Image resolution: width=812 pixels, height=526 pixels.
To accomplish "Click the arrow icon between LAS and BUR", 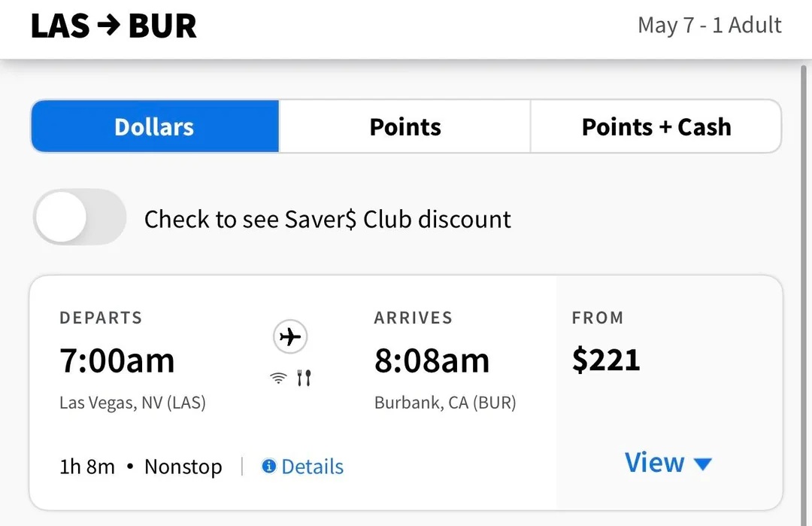I will (108, 25).
